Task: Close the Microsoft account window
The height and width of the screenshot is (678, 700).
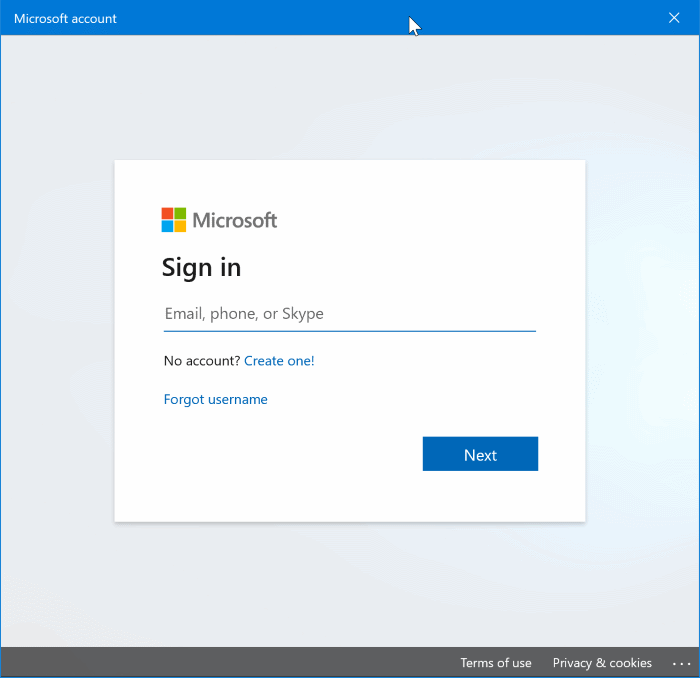Action: coord(674,18)
